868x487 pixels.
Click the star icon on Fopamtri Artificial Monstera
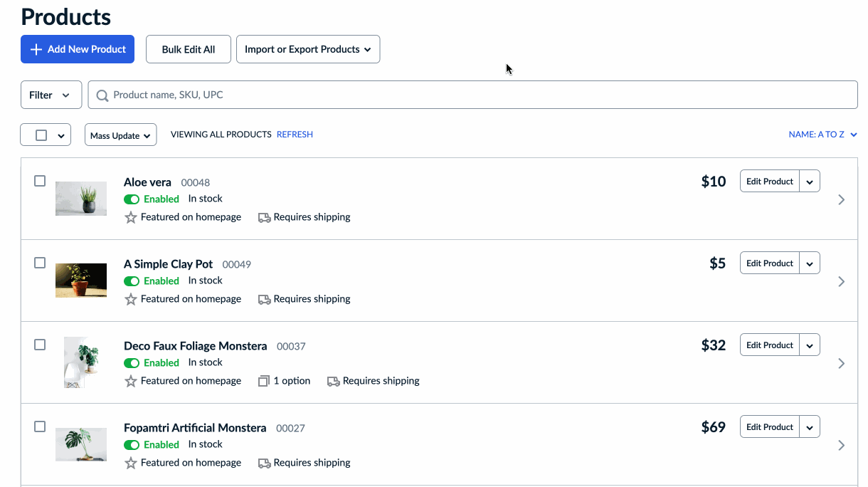(130, 463)
